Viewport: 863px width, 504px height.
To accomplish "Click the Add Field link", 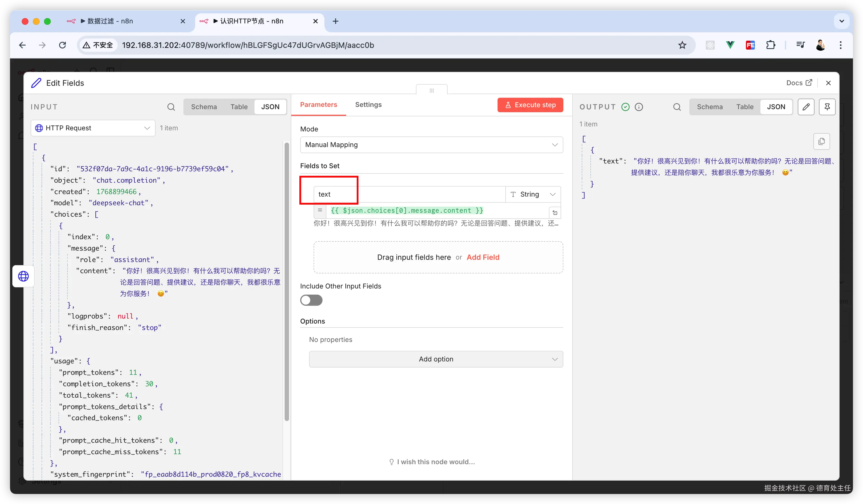I will [483, 257].
